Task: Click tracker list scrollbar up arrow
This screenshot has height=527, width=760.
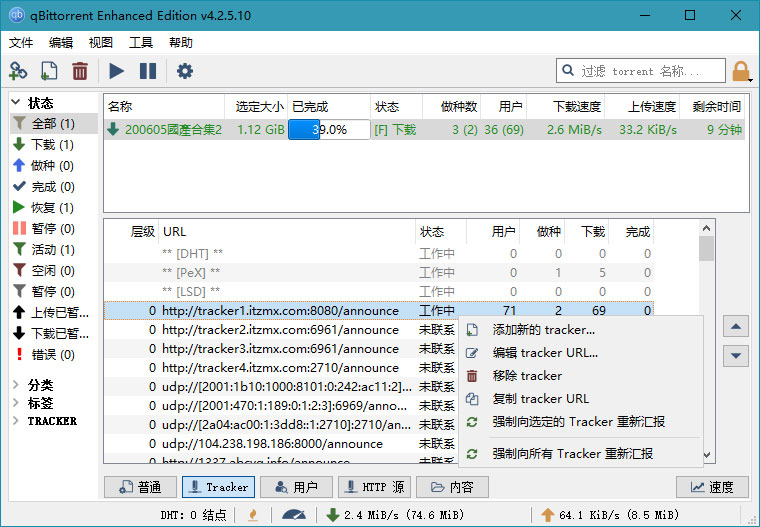Action: (x=707, y=228)
